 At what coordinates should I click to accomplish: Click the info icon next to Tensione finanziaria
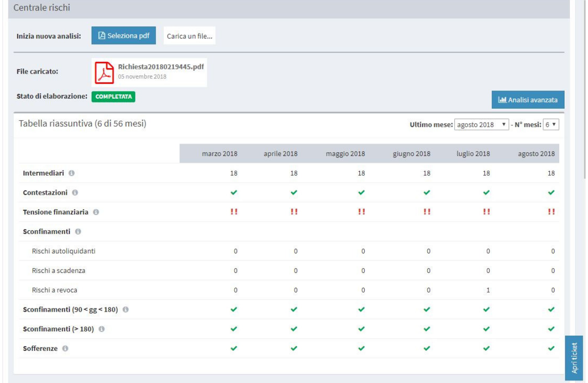click(96, 212)
